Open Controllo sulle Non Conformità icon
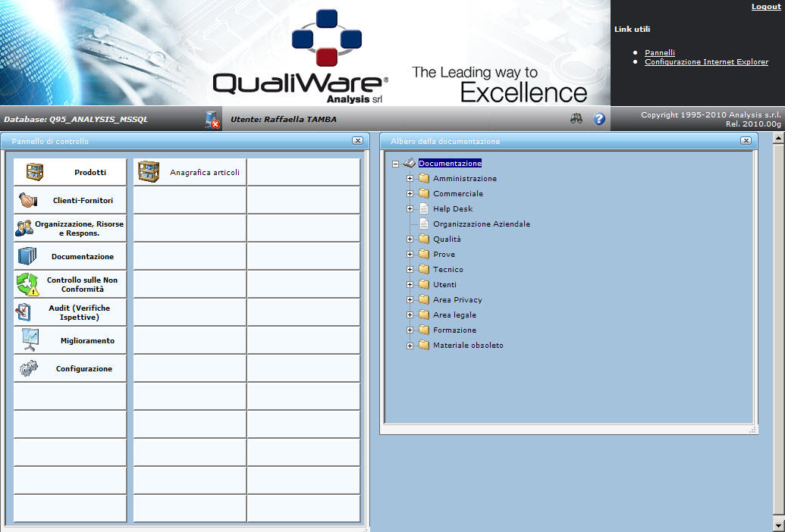The height and width of the screenshot is (532, 785). click(x=27, y=285)
